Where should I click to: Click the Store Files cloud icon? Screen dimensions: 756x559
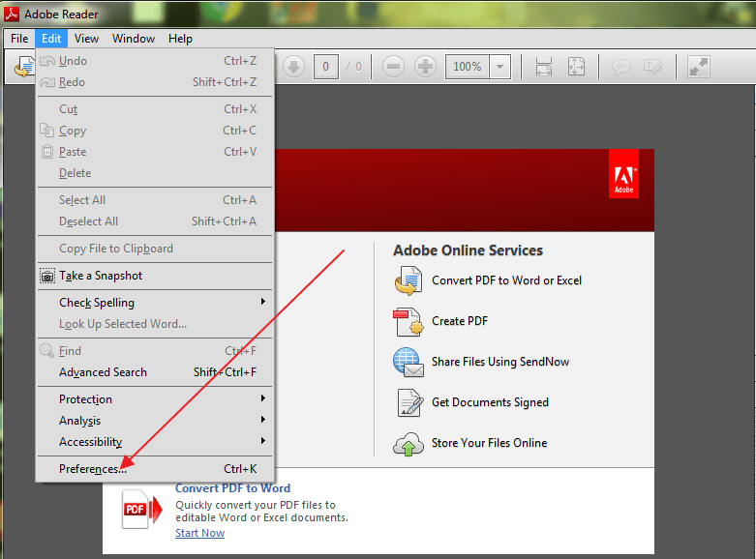408,444
